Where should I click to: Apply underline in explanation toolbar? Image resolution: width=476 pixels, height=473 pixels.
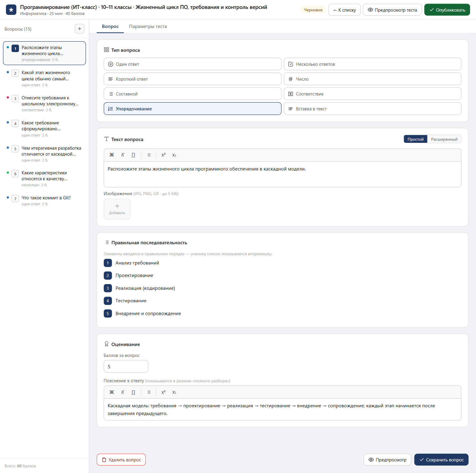click(x=133, y=392)
